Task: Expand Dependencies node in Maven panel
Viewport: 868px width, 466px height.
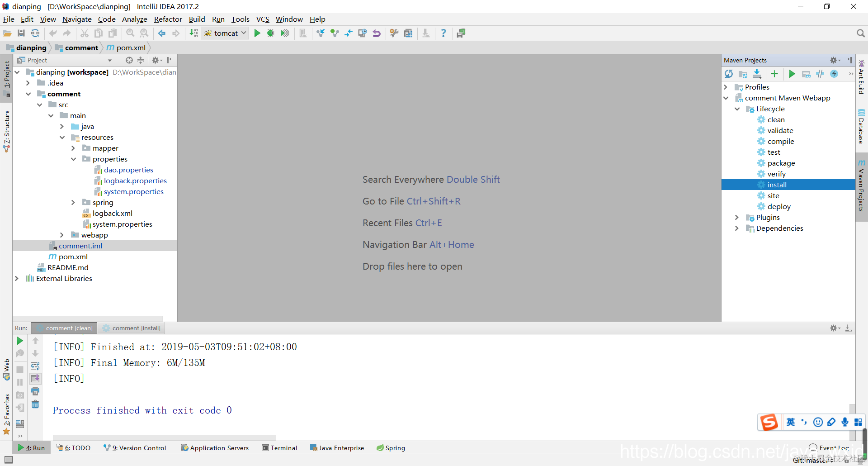Action: (737, 228)
